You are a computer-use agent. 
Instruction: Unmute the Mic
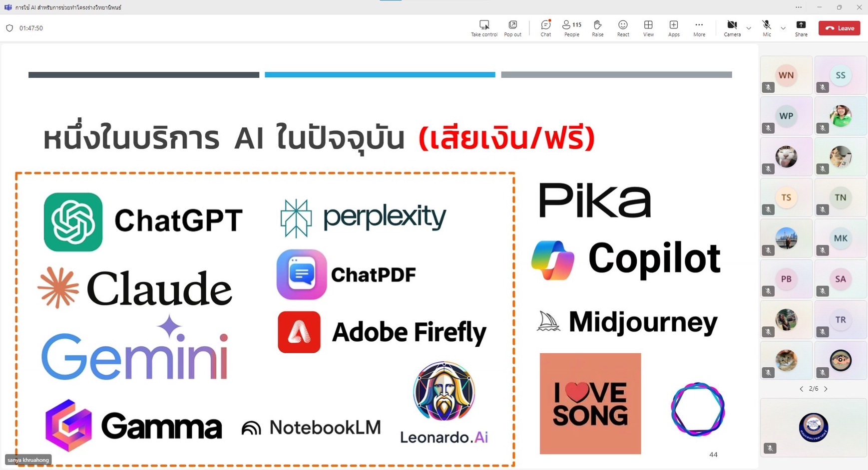(x=767, y=28)
